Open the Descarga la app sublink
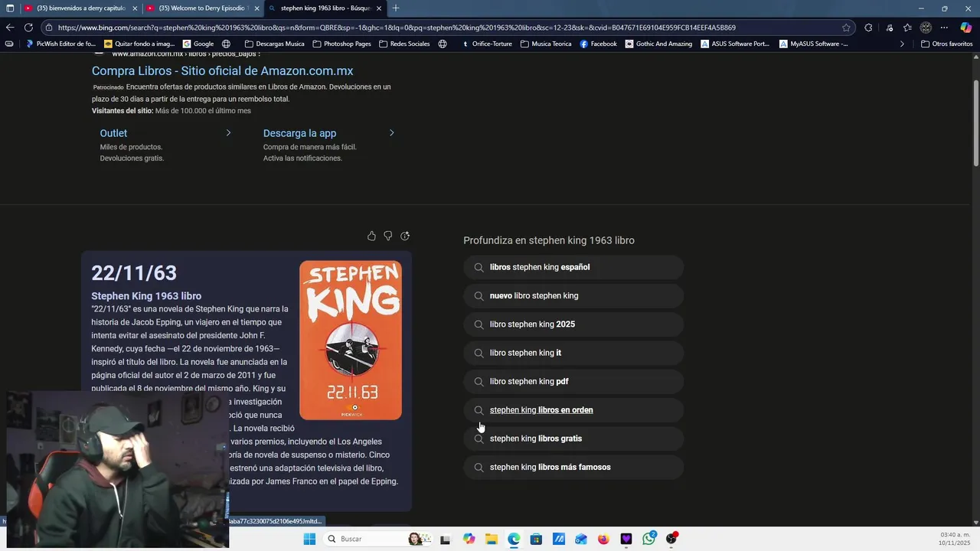The image size is (980, 551). click(x=299, y=133)
